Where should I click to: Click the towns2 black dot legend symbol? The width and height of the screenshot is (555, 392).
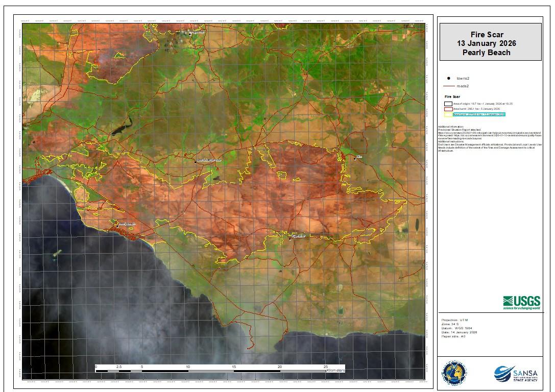point(449,78)
